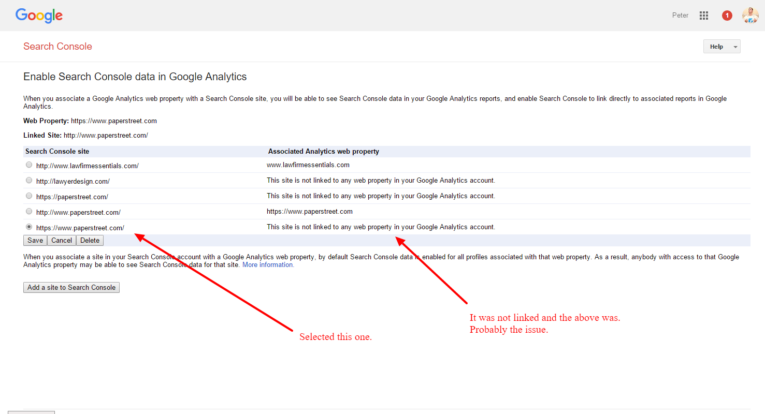Open the red notifications badge
The image size is (765, 414).
[727, 16]
